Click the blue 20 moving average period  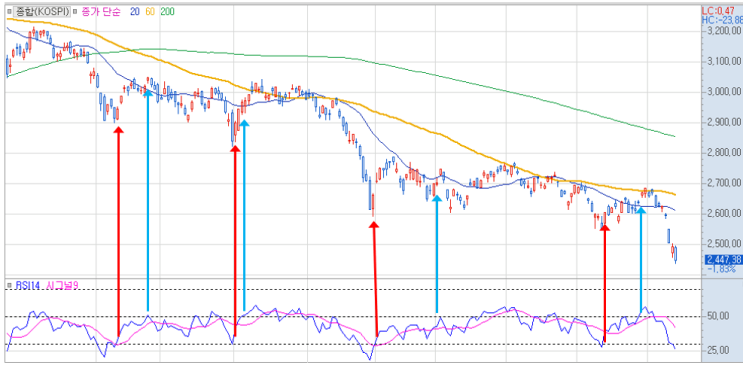pos(135,11)
